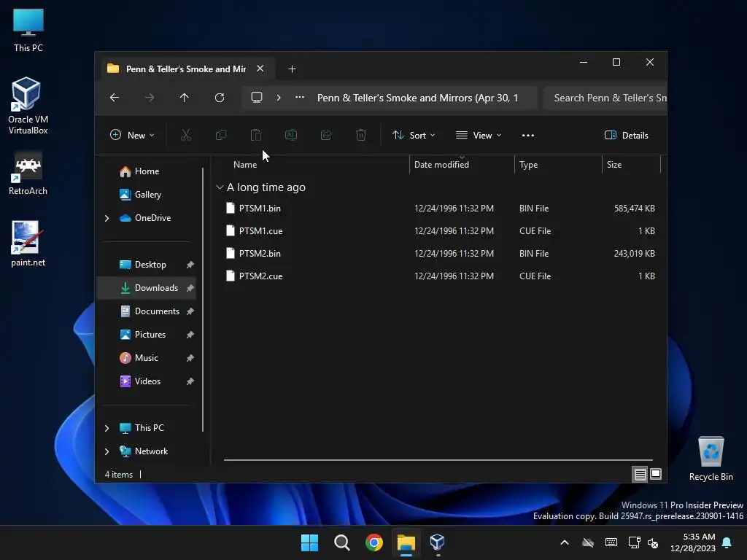Click the horizontal scrollbar in file list

438,460
